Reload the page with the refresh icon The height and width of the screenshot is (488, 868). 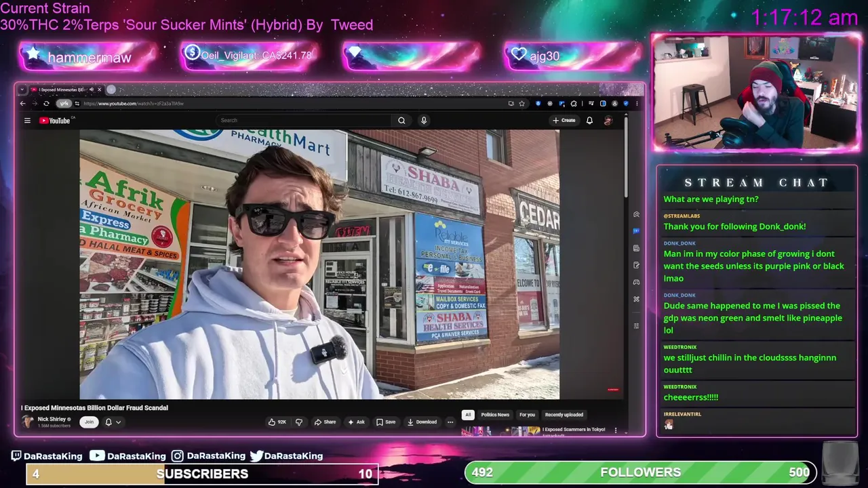46,104
